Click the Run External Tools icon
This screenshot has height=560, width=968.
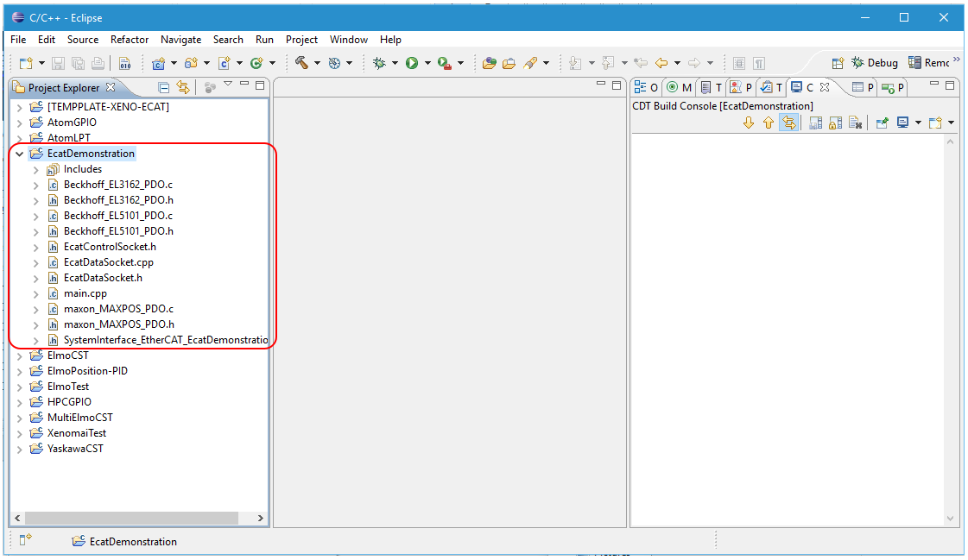[x=445, y=63]
